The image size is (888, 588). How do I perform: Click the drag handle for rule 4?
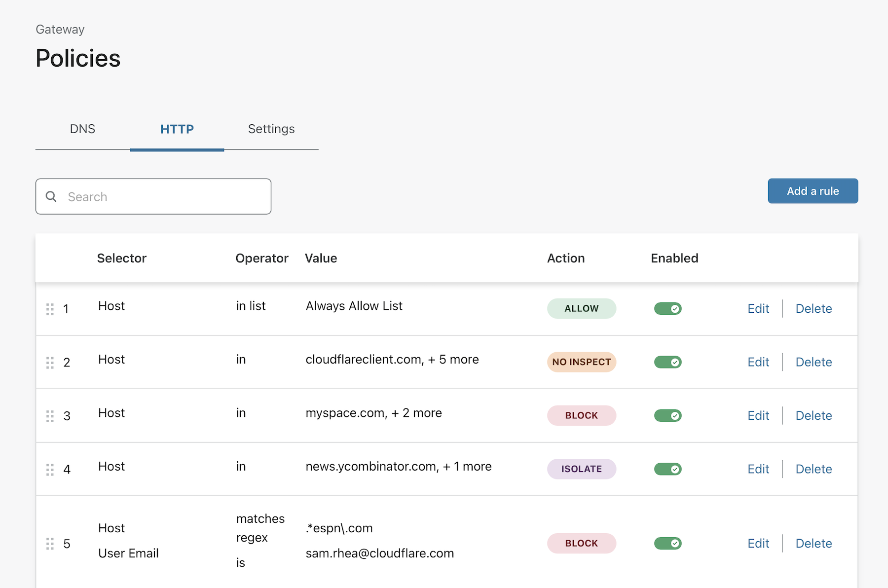[x=50, y=470]
